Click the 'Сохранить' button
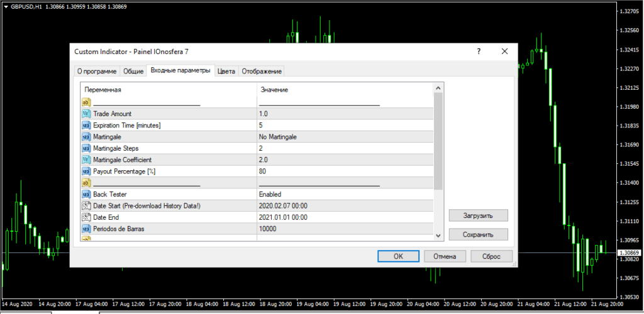Image resolution: width=644 pixels, height=314 pixels. click(x=479, y=234)
